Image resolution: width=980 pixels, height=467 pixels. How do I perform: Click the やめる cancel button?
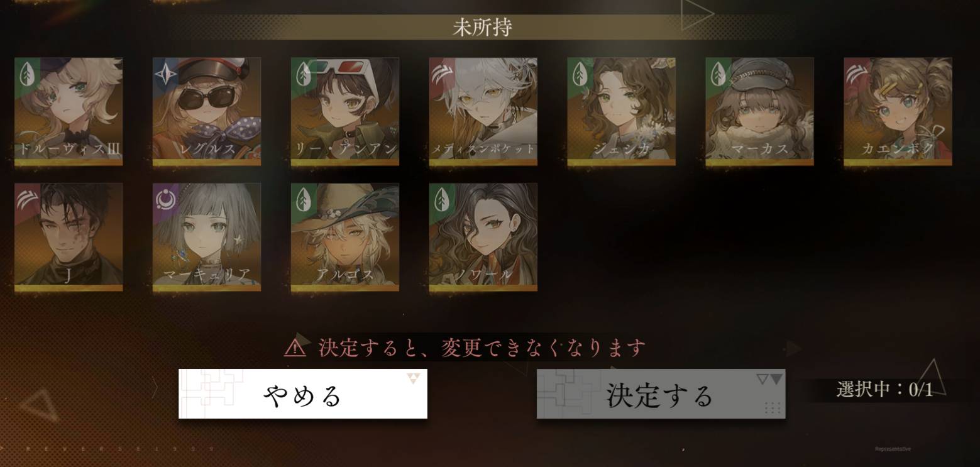tap(303, 393)
